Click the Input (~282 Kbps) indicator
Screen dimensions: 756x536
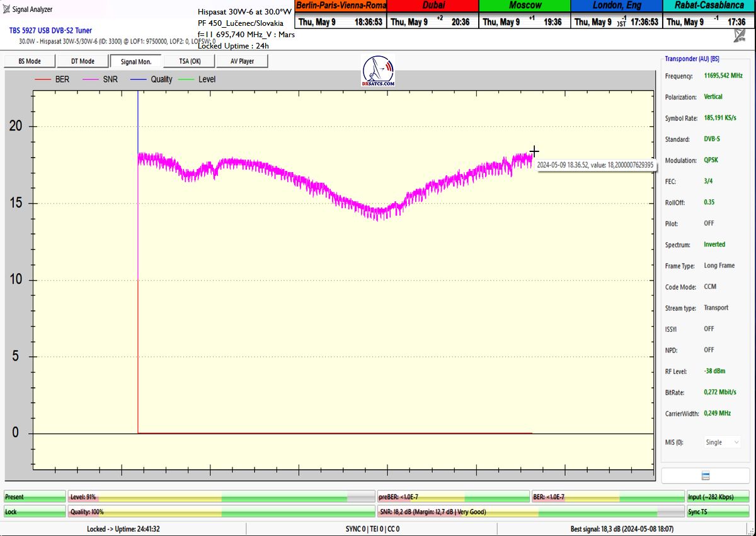(716, 497)
